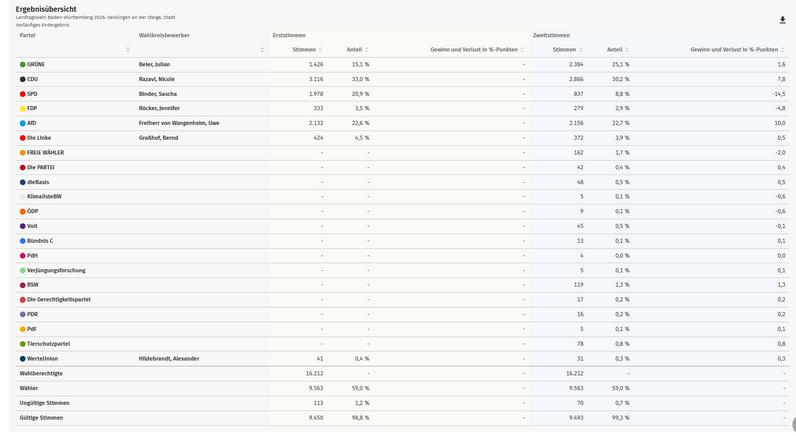
Task: Sort table by Partei column sort arrows
Action: tap(128, 49)
